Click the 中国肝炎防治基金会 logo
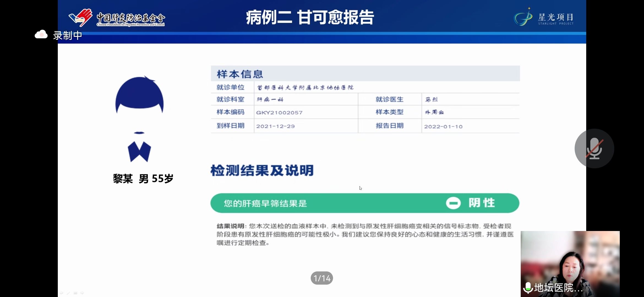Viewport: 644px width, 297px height. [117, 18]
